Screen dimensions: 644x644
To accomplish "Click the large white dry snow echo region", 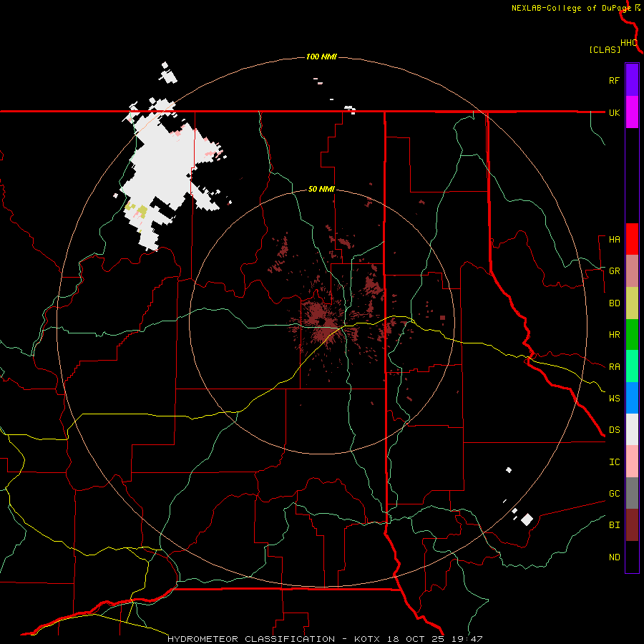I will click(166, 166).
